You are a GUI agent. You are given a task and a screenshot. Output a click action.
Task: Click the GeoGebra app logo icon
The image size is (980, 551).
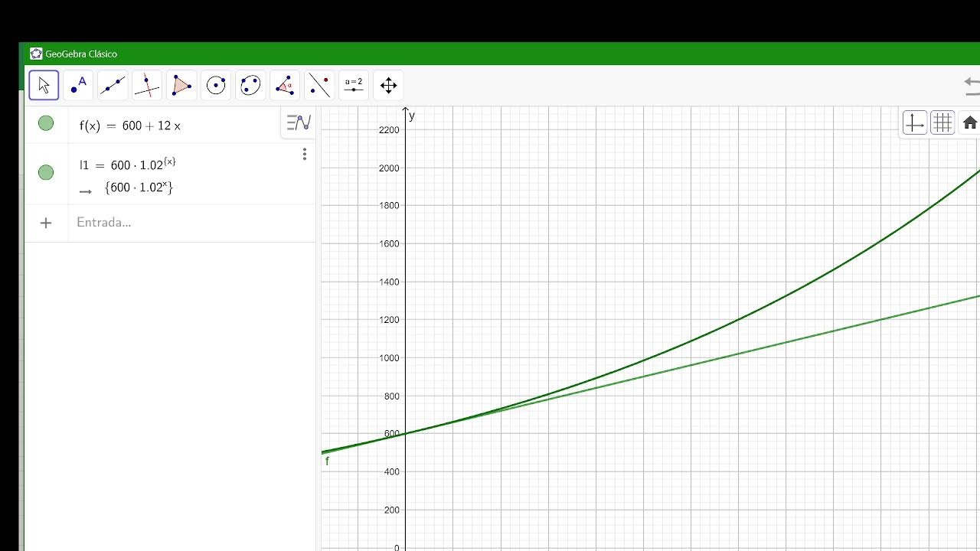tap(36, 54)
